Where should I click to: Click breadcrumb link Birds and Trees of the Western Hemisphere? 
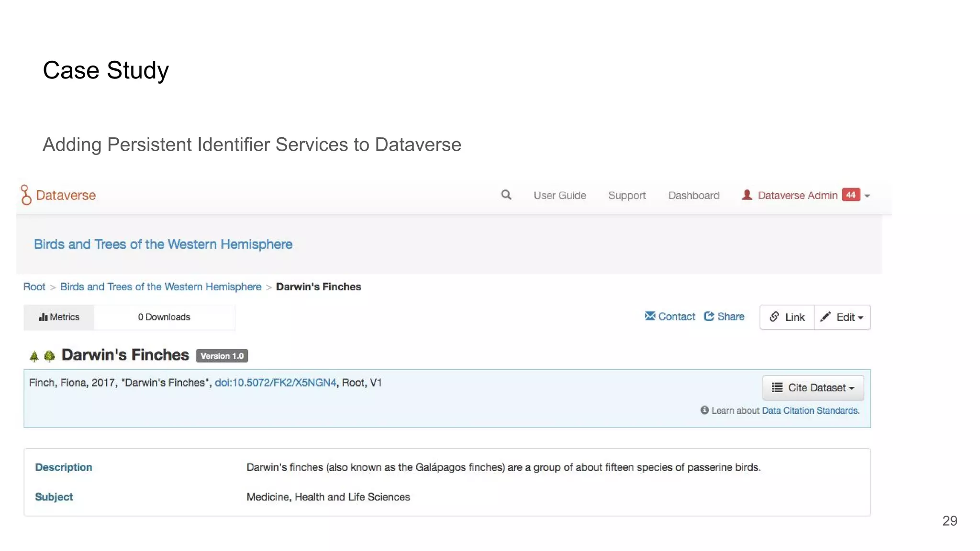161,287
